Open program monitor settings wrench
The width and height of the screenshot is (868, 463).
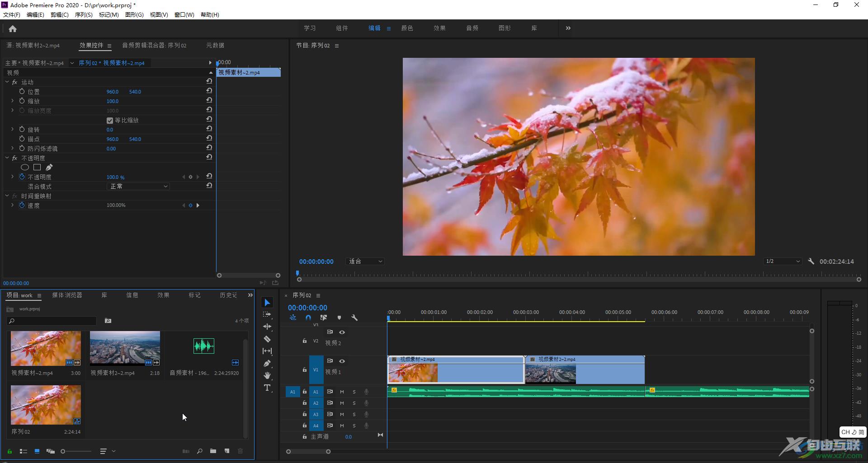click(x=811, y=261)
